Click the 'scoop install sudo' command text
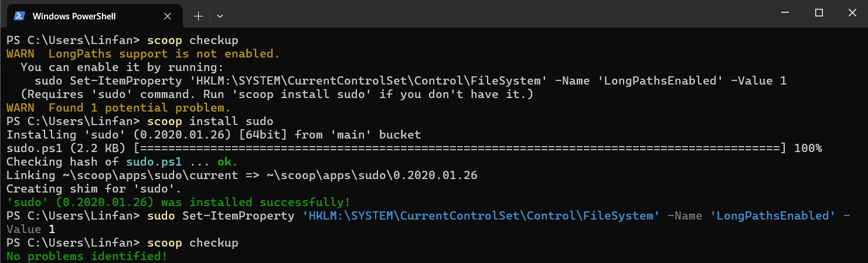The height and width of the screenshot is (263, 868). [210, 122]
